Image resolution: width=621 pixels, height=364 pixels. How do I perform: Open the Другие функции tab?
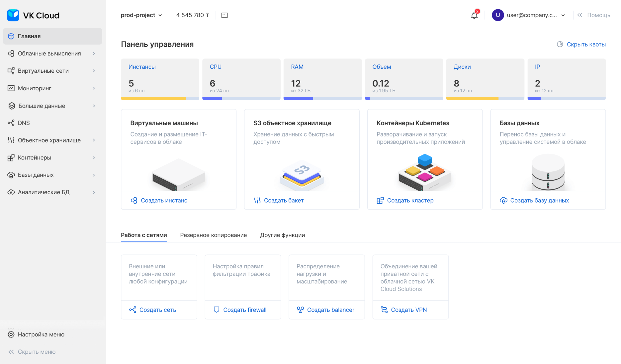(282, 235)
